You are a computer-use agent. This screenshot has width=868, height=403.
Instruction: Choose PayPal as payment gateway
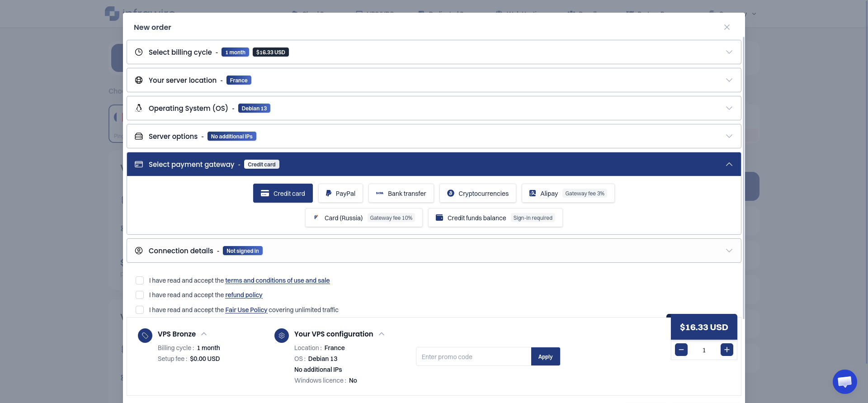pyautogui.click(x=340, y=193)
